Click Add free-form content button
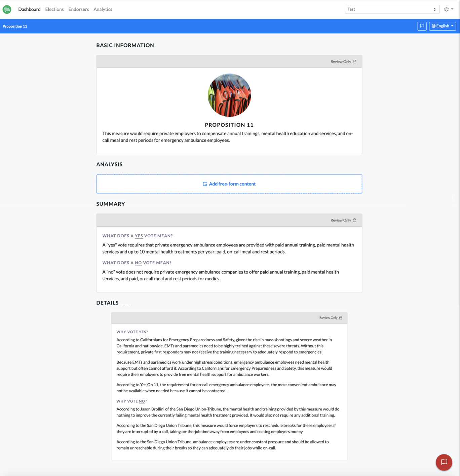This screenshot has width=460, height=476. [229, 184]
